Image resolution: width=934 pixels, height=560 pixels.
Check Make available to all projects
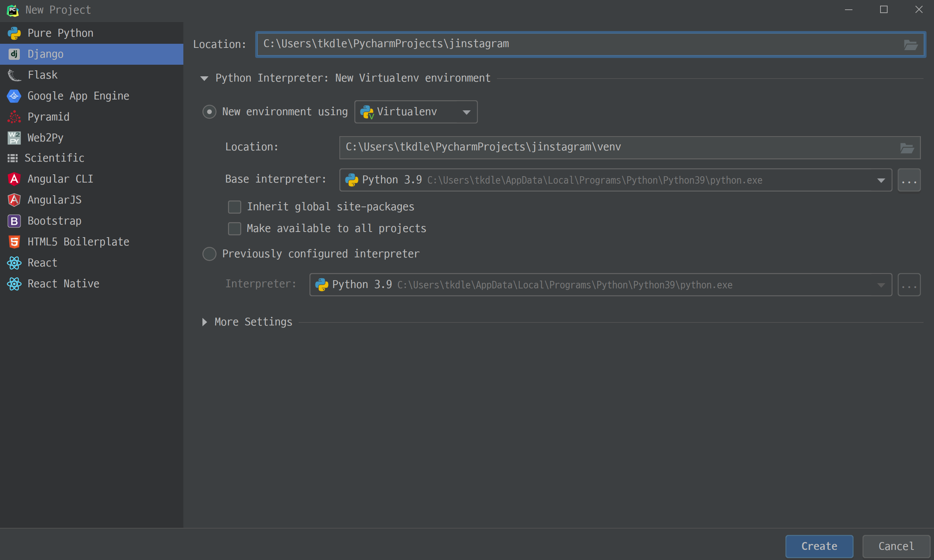pyautogui.click(x=234, y=228)
